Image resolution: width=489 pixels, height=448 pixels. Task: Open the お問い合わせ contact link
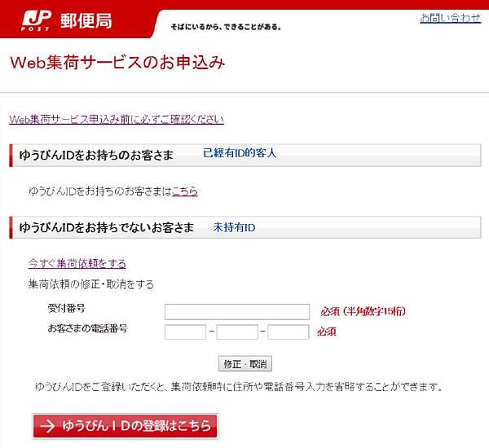click(x=451, y=18)
